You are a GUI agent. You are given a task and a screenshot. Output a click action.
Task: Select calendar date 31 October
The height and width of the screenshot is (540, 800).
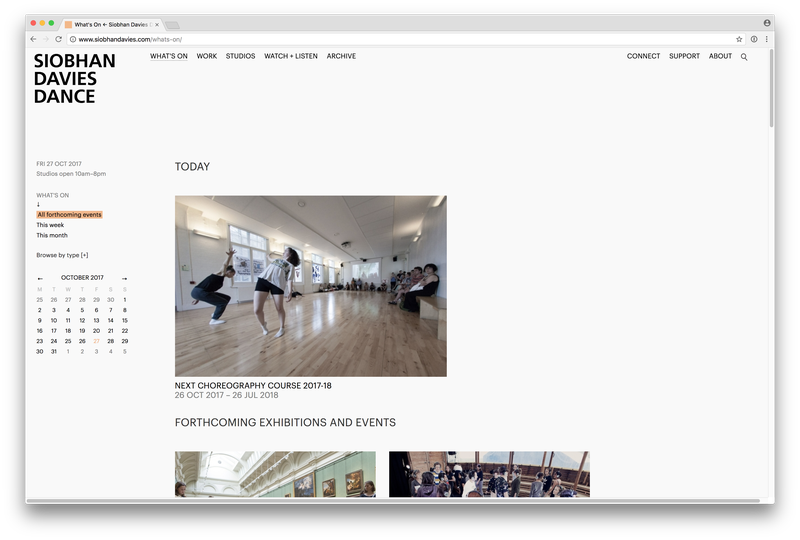[54, 352]
